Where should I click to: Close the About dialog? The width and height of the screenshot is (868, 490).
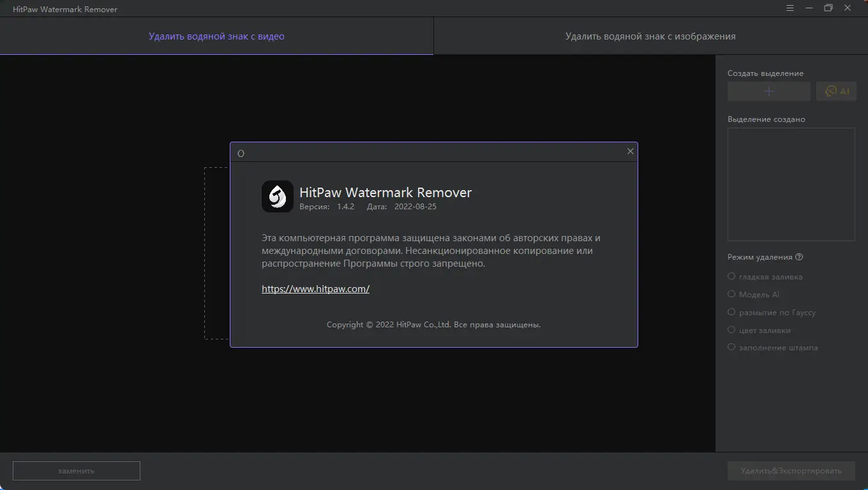[631, 151]
